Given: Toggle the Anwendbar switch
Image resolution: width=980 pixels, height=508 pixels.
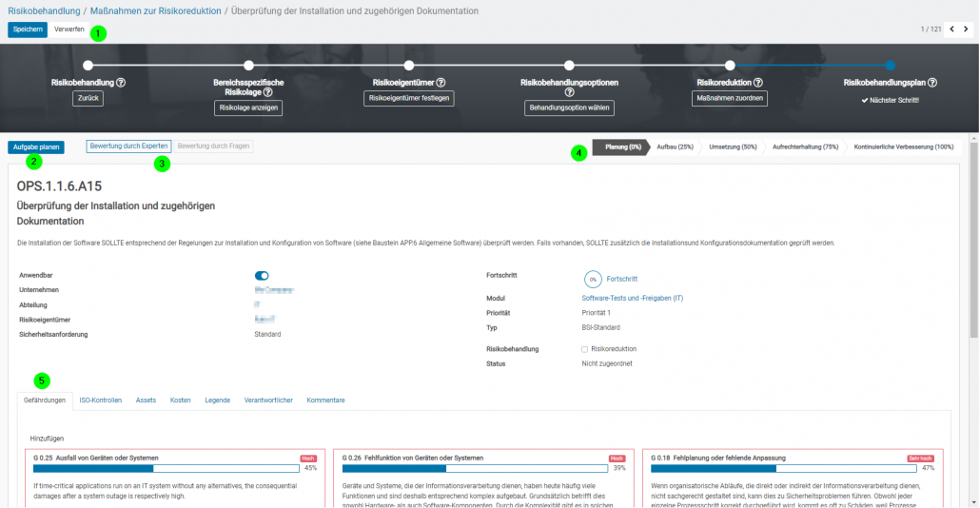Looking at the screenshot, I should click(262, 276).
